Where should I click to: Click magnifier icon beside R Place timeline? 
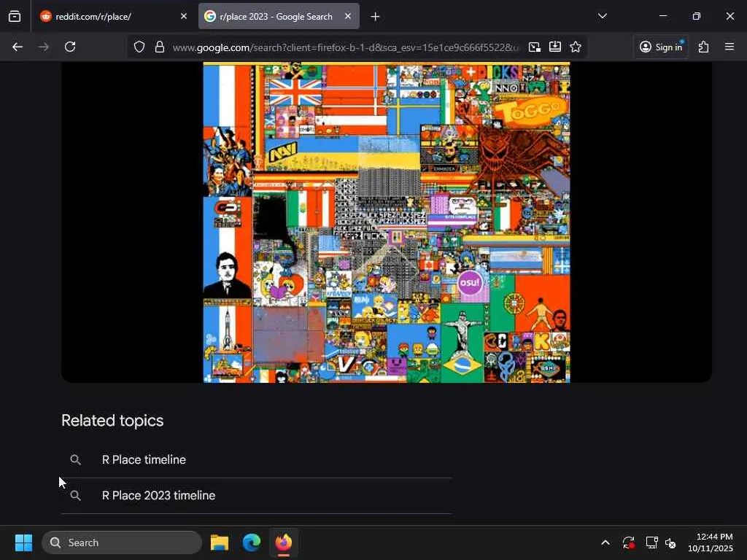(75, 459)
